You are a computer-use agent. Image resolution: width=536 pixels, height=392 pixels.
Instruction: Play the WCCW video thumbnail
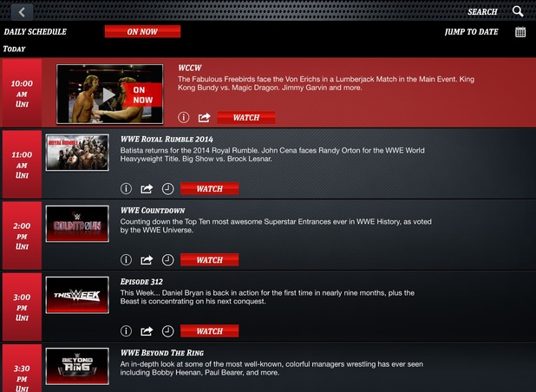point(110,94)
